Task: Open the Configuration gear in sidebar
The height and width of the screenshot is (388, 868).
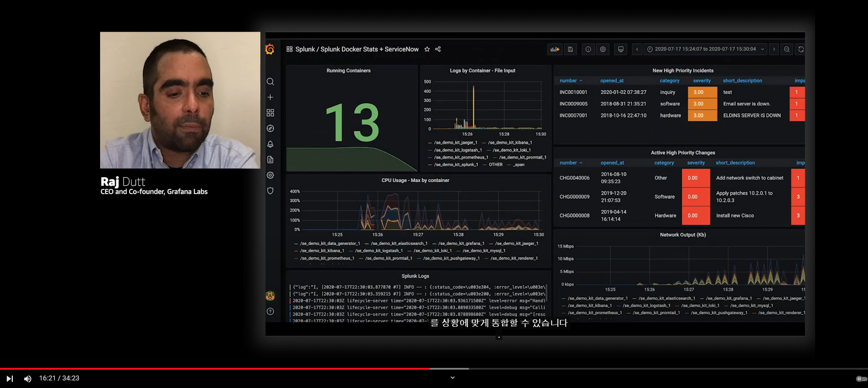Action: (270, 175)
